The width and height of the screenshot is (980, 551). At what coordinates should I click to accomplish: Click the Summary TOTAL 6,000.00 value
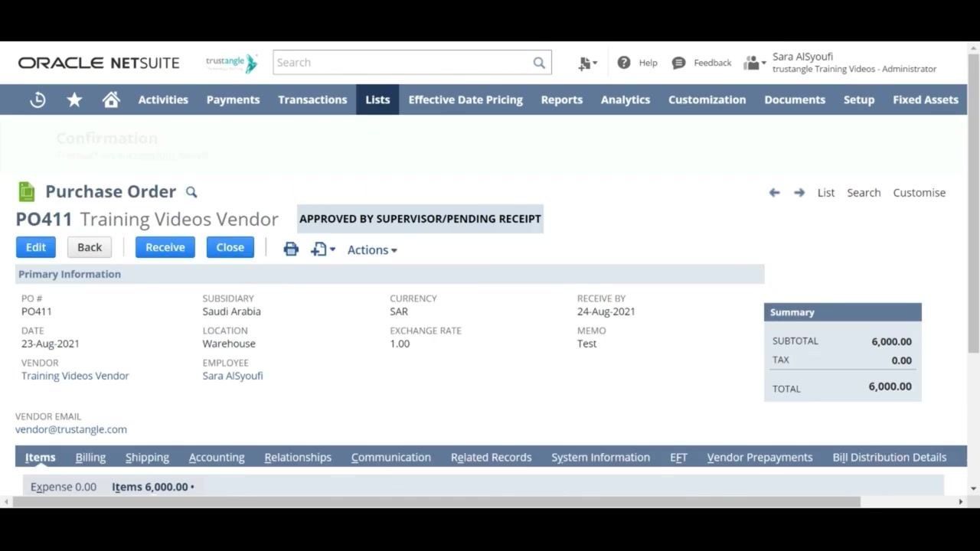890,386
